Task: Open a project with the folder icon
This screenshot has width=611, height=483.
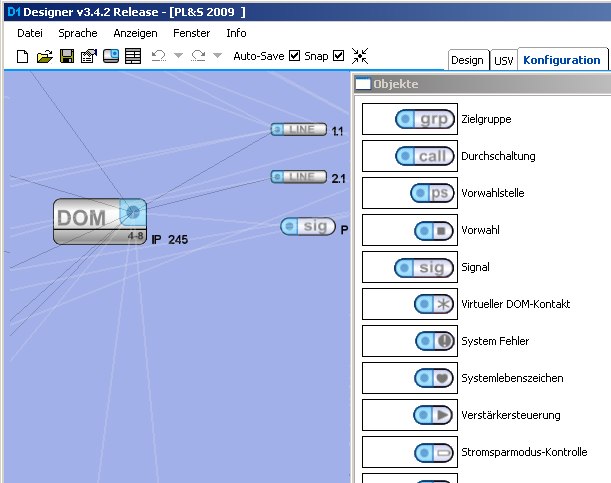Action: pyautogui.click(x=44, y=56)
